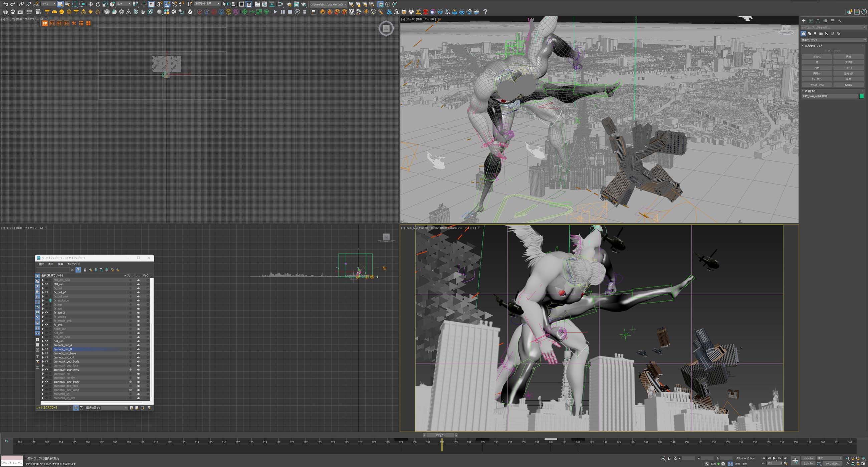Viewport: 868px width, 467px height.
Task: Expand the tsuneta_cat_base layer
Action: (43, 354)
